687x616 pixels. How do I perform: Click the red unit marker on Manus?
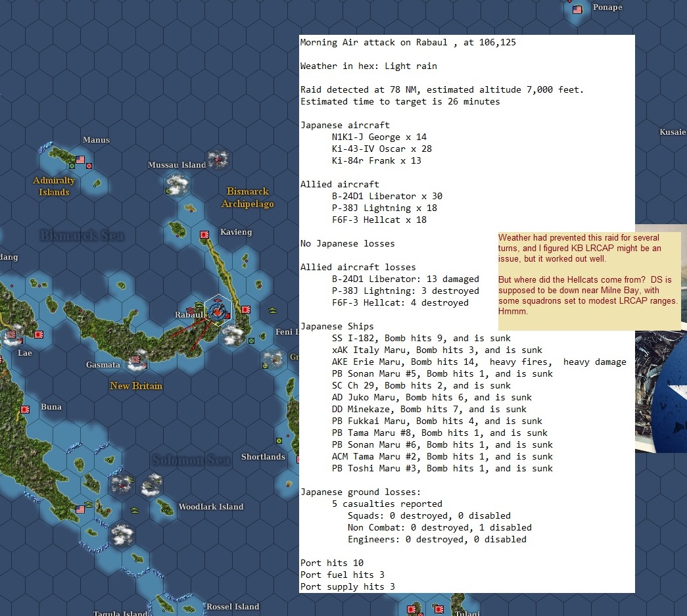89,166
